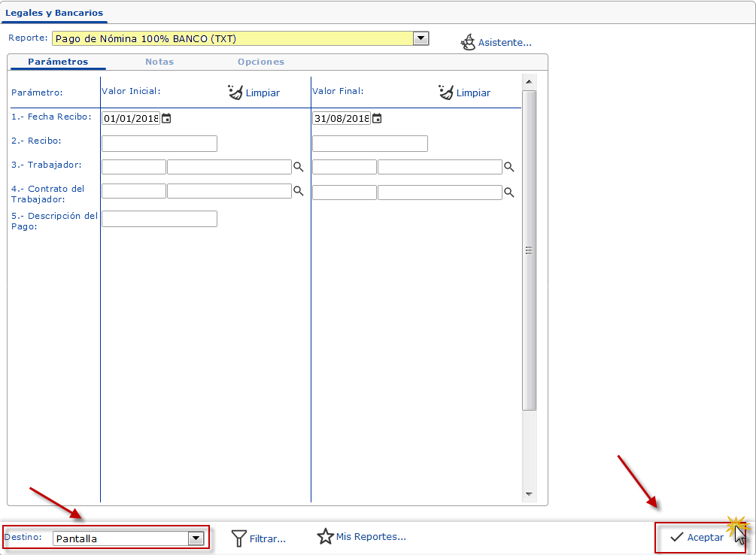Expand the Reporte dropdown list

pos(421,38)
